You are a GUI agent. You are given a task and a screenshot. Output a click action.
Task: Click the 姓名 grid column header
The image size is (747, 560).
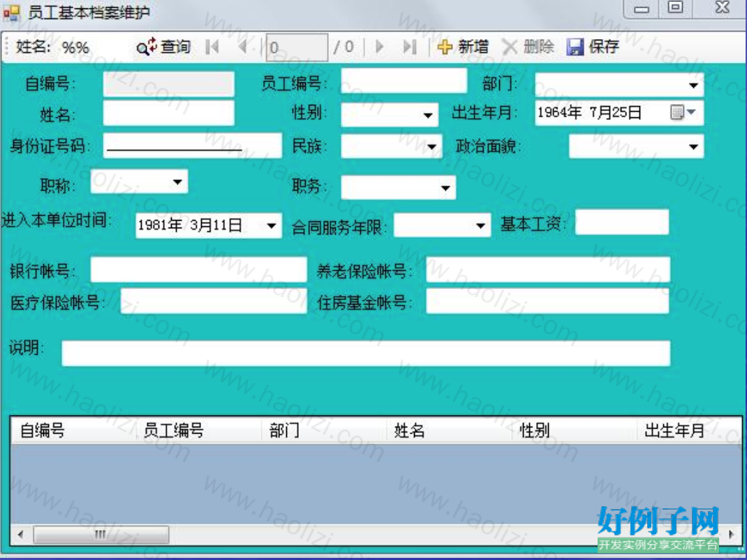[x=449, y=431]
